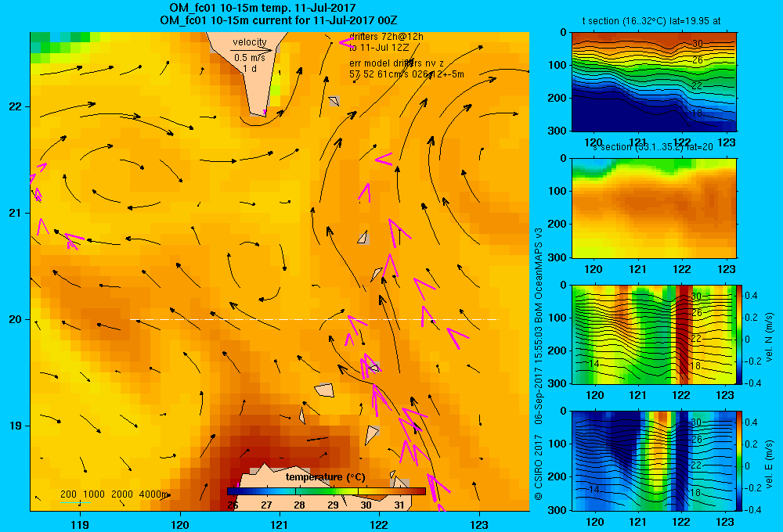Click the latitude 21 label on main map
The image size is (783, 532).
16,213
